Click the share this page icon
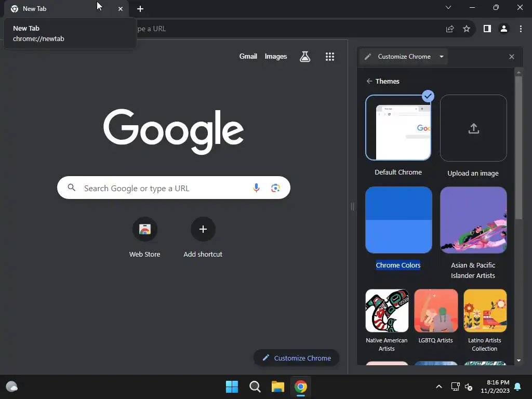Screen dimensions: 532x399 point(450,29)
